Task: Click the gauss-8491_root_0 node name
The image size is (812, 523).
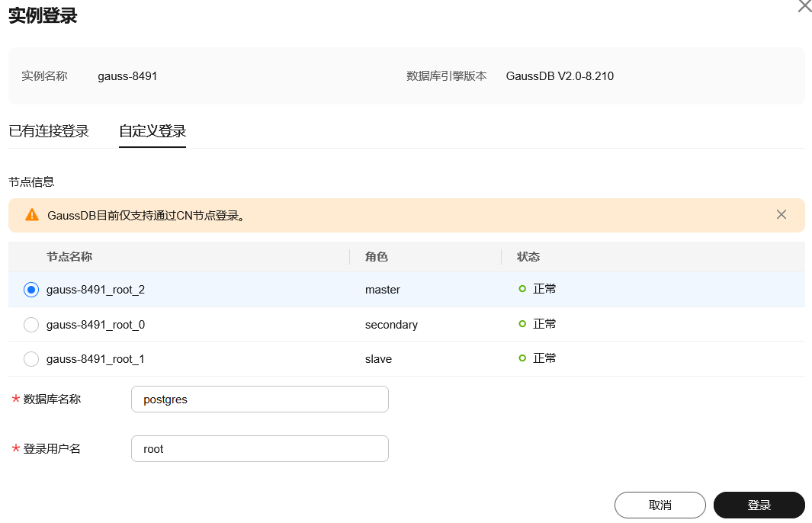Action: [96, 325]
